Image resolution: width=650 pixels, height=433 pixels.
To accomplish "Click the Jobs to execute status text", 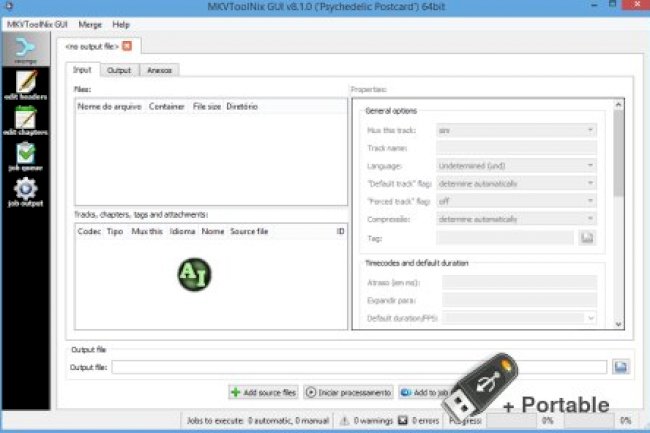I will point(257,421).
